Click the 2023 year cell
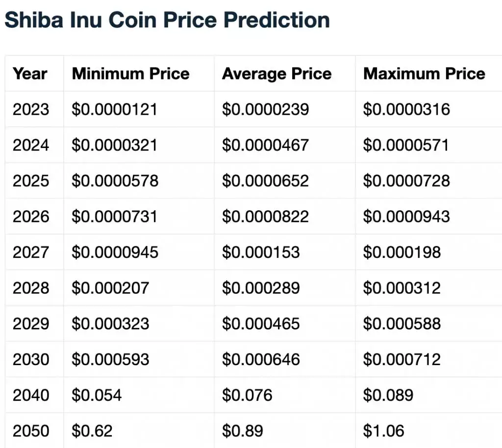502x448 pixels. click(31, 109)
